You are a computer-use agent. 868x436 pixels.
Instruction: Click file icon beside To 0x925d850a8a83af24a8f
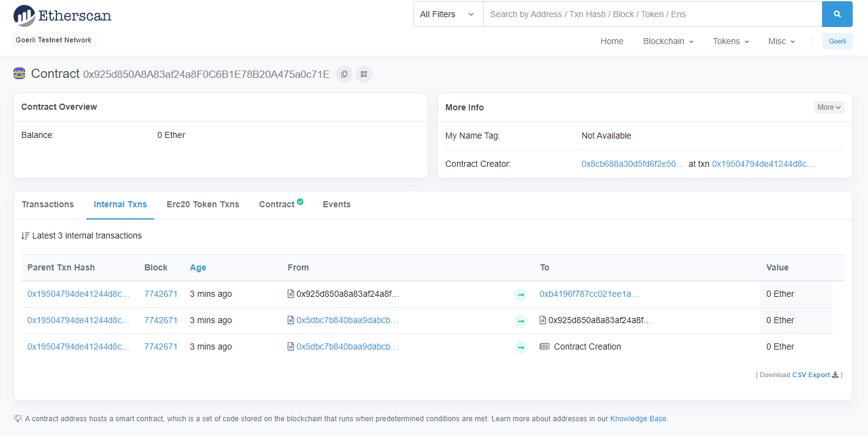[543, 320]
